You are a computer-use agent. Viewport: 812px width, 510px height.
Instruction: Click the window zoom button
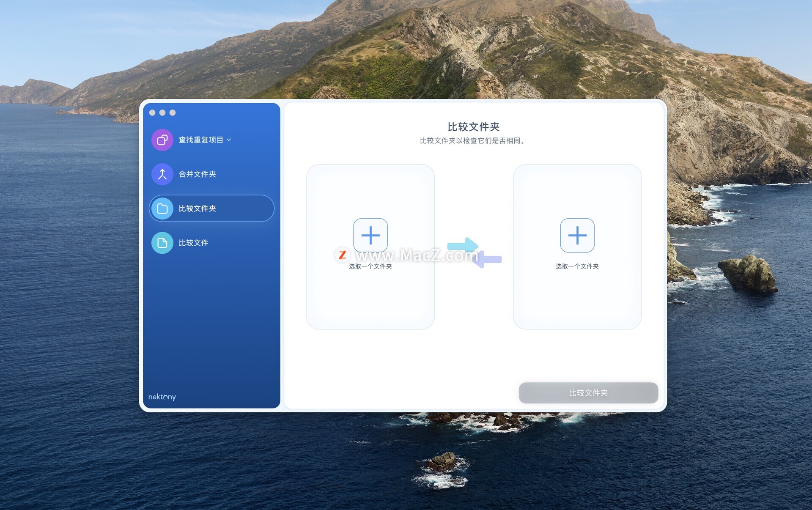[173, 112]
